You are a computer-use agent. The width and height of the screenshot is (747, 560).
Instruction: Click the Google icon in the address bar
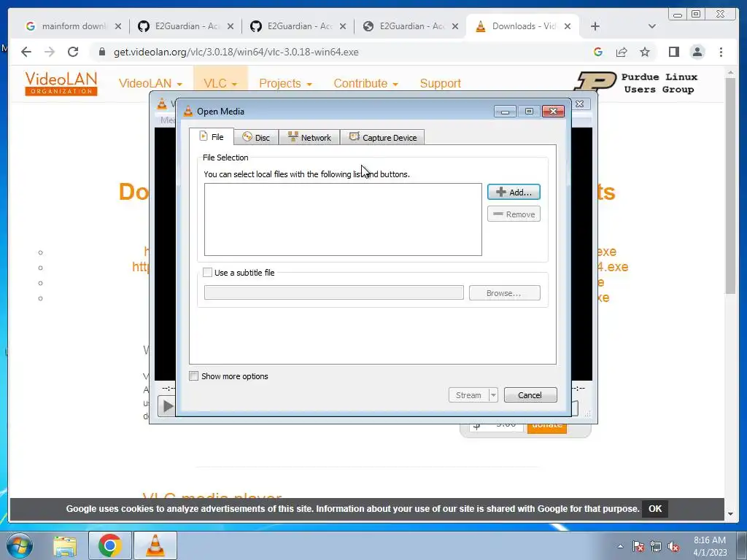[598, 52]
